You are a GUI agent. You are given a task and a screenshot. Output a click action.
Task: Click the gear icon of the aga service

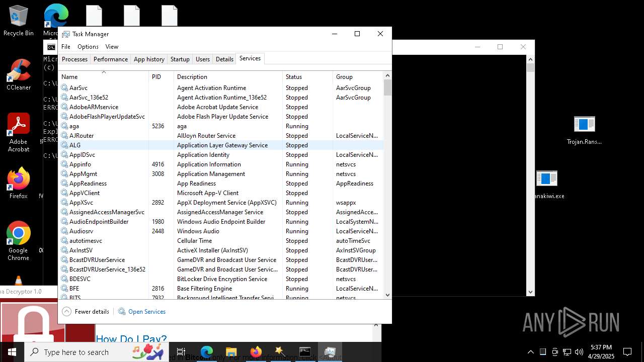tap(64, 126)
